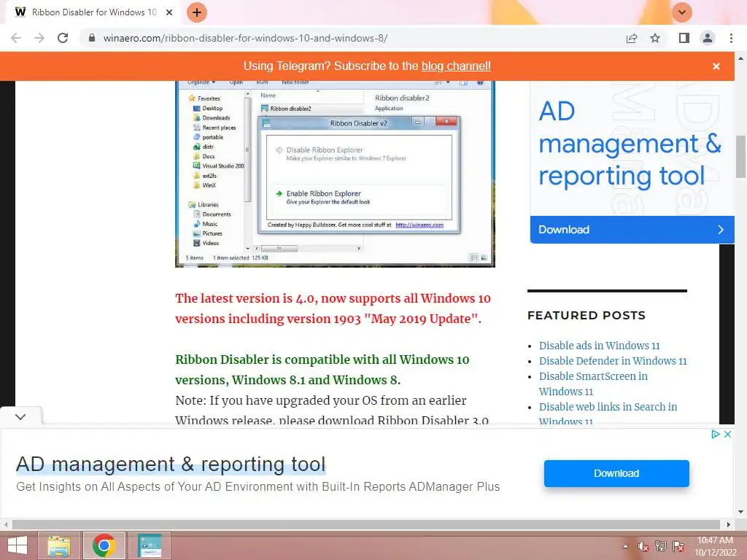Click the address bar URL
The image size is (747, 560).
[x=245, y=38]
